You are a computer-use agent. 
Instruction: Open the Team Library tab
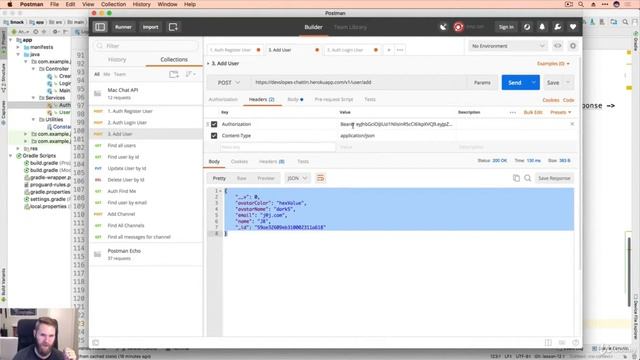tap(350, 27)
